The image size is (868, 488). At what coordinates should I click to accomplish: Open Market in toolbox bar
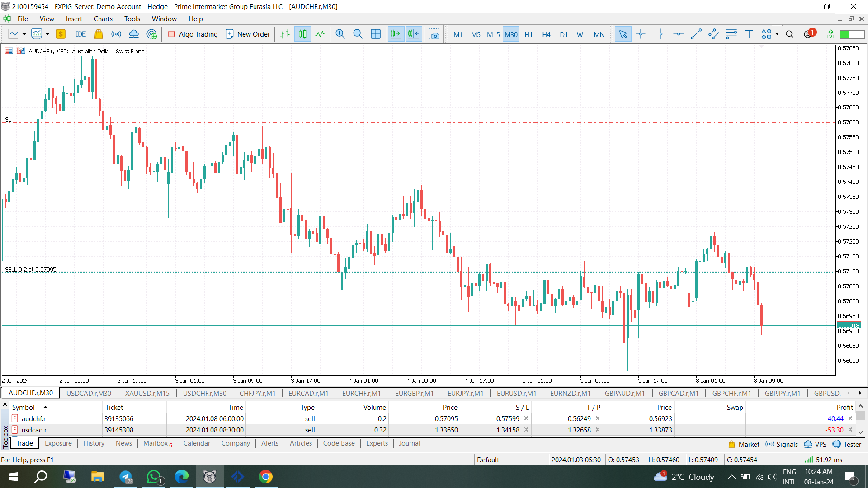pyautogui.click(x=744, y=444)
